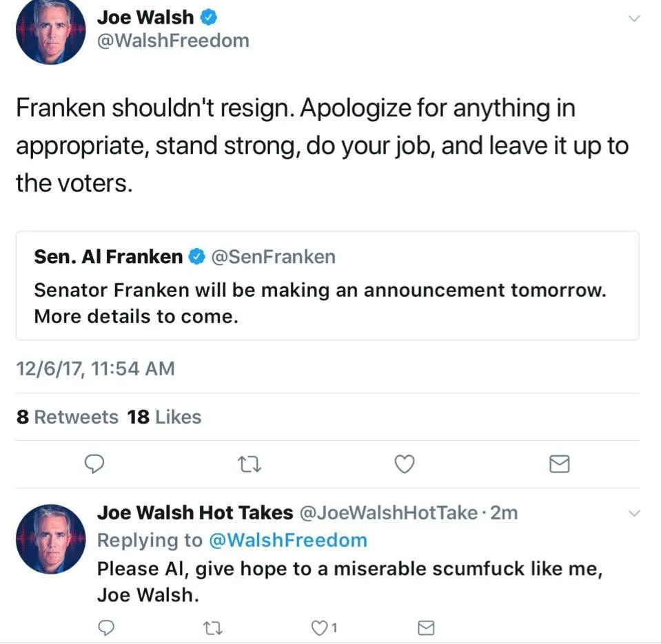View the 18 Likes list

[165, 417]
